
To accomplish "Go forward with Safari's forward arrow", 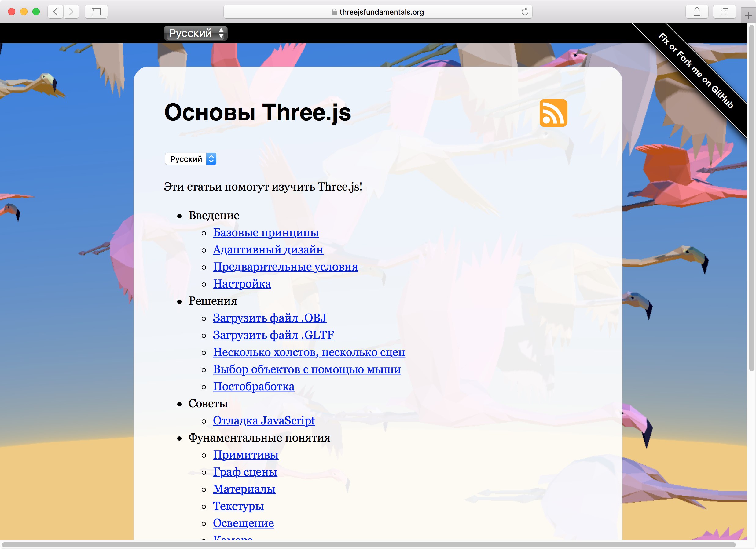I will click(x=71, y=12).
